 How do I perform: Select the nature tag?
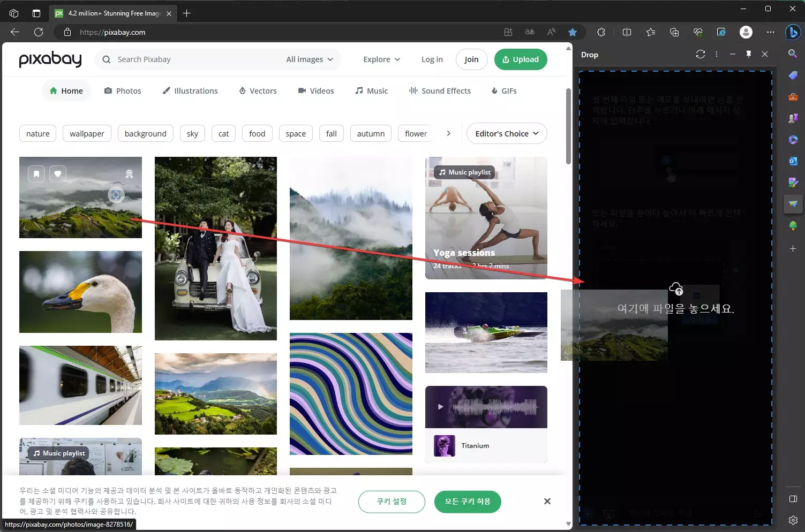tap(38, 133)
